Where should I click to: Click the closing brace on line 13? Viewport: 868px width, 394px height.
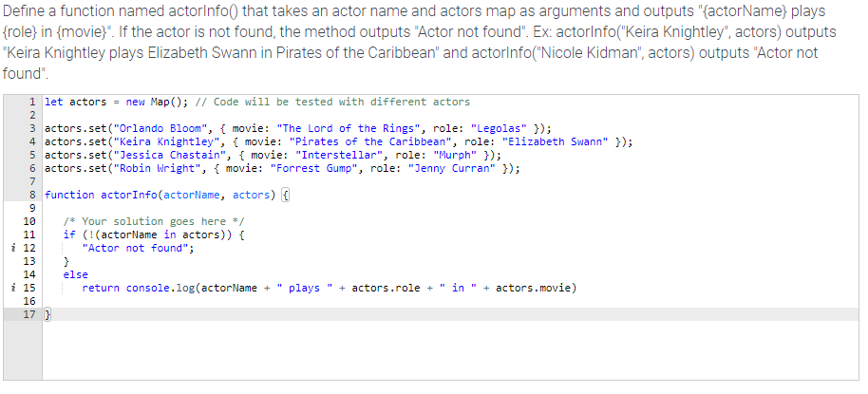click(66, 261)
